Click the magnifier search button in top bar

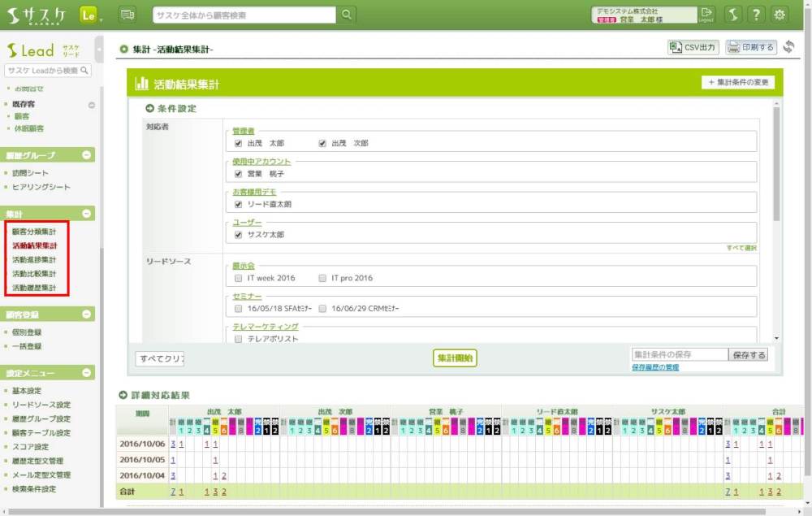coord(347,15)
